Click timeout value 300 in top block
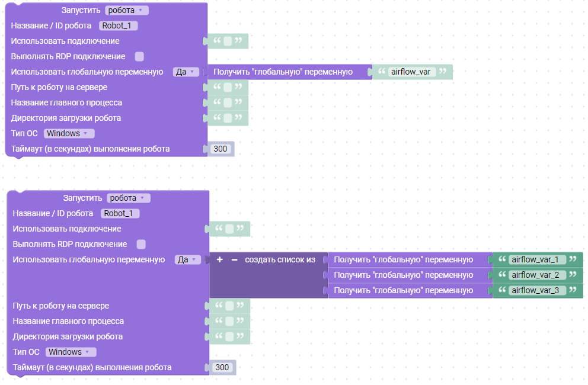This screenshot has width=588, height=385. tap(220, 149)
